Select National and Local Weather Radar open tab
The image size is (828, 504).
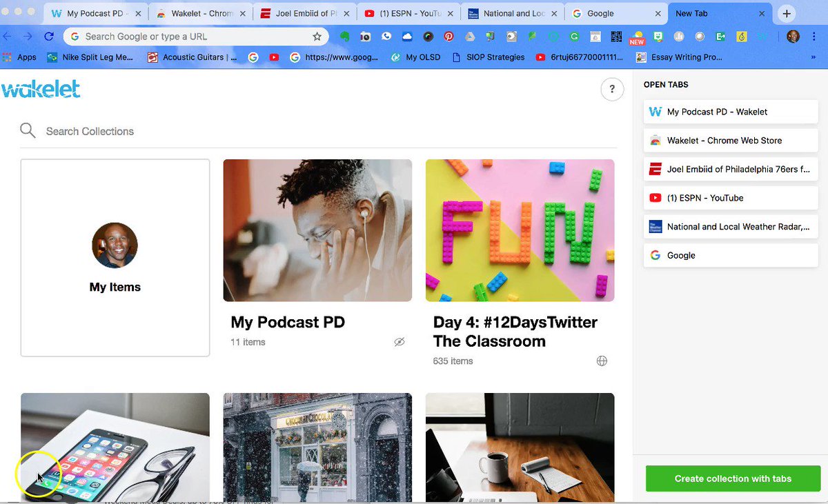pos(731,226)
